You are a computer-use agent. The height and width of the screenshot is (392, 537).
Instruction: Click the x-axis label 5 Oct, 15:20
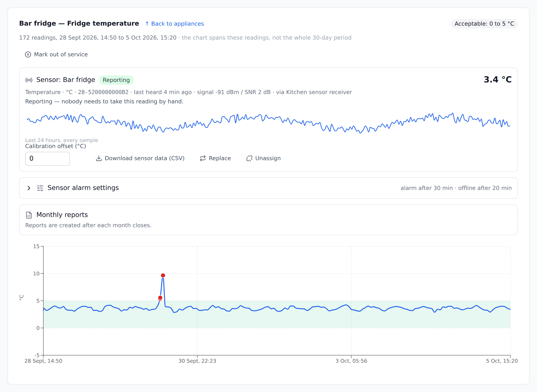[x=502, y=361]
